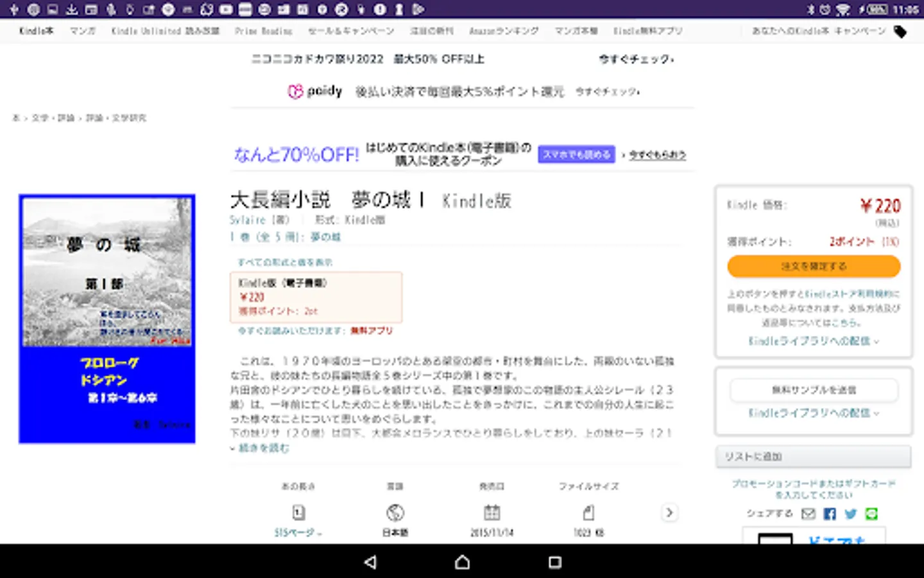The image size is (924, 578).
Task: Click すべての形式と版を表示 link
Action: pyautogui.click(x=285, y=262)
